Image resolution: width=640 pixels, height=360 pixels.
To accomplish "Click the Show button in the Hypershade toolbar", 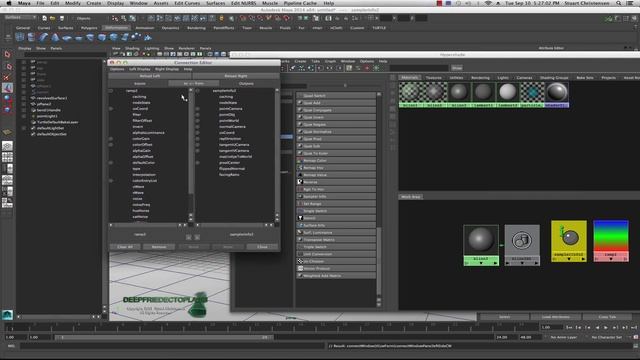I will [457, 68].
